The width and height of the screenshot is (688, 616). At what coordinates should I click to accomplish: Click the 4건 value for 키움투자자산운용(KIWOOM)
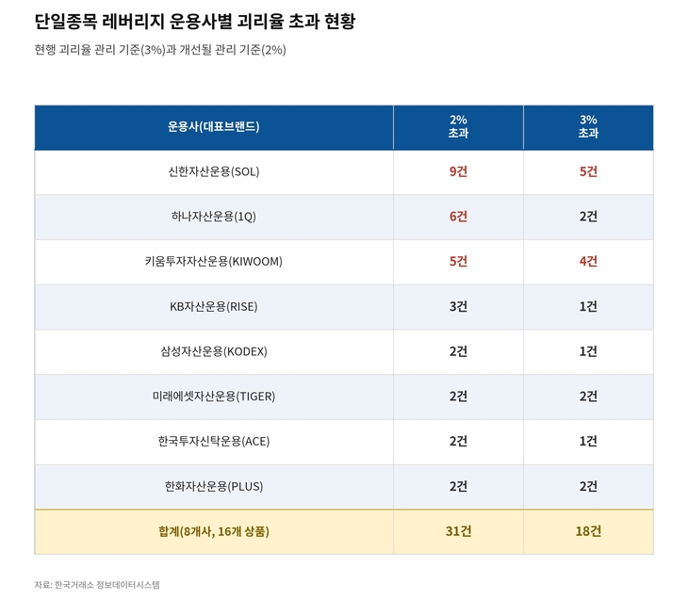click(x=588, y=262)
